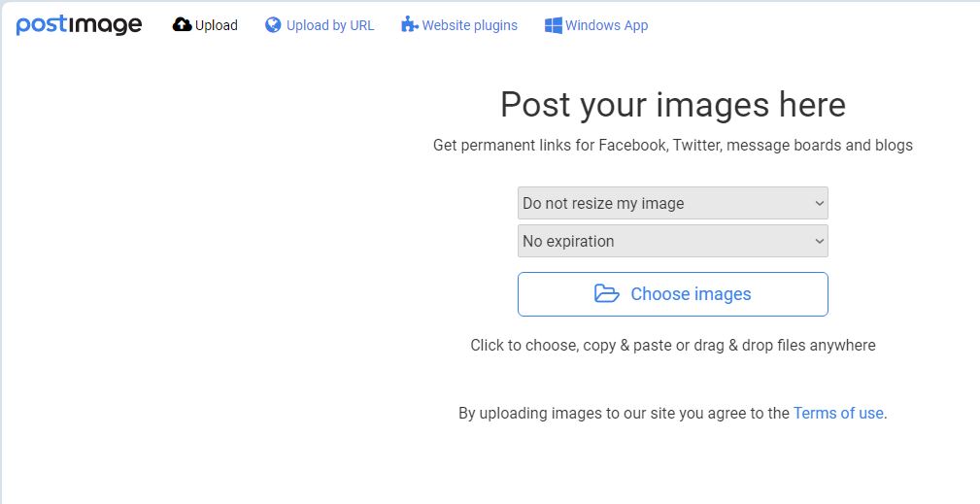Open the 'No expiration' dropdown
This screenshot has height=504, width=980.
672,241
